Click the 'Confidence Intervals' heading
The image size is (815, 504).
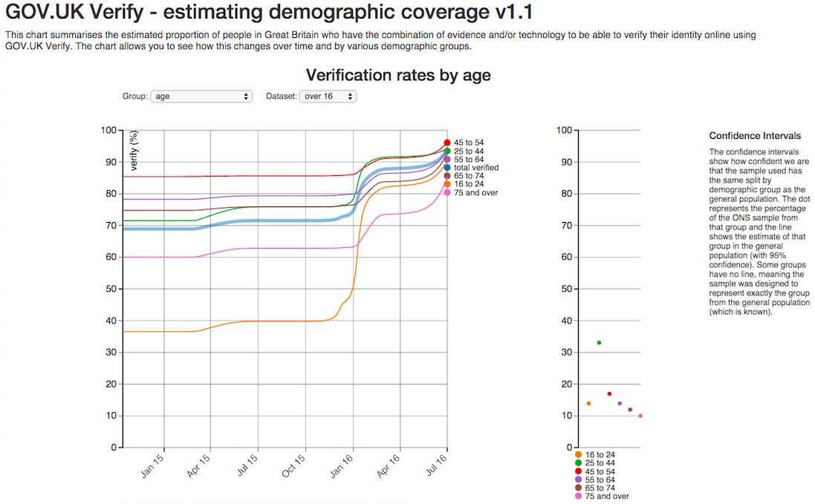pyautogui.click(x=756, y=136)
